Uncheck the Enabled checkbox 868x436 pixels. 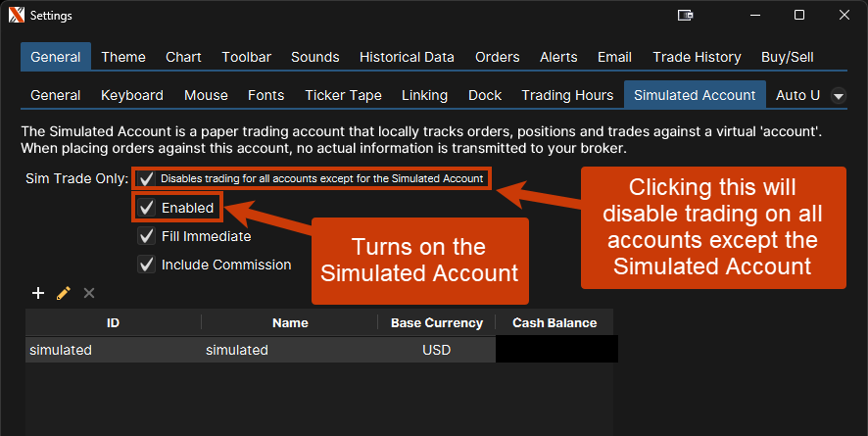point(146,208)
